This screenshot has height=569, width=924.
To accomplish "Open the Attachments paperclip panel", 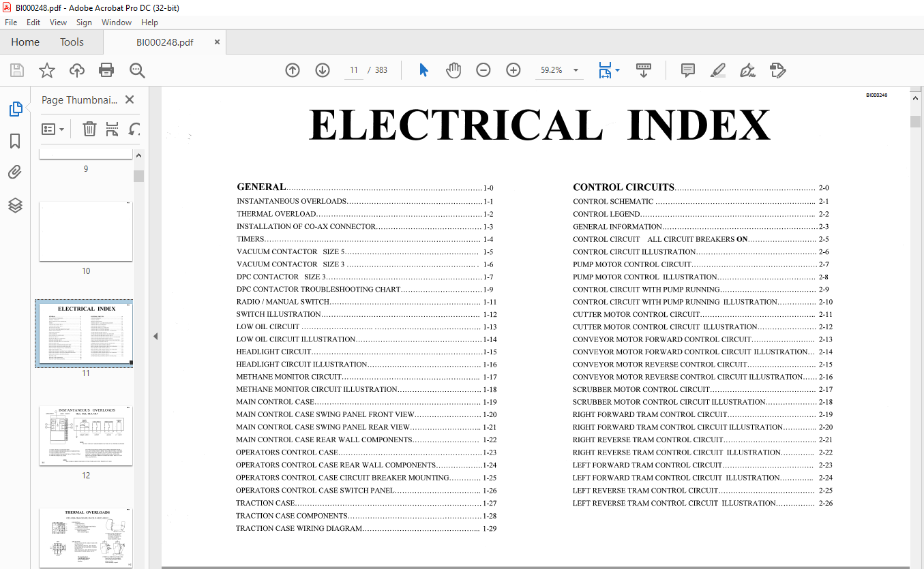I will tap(15, 172).
